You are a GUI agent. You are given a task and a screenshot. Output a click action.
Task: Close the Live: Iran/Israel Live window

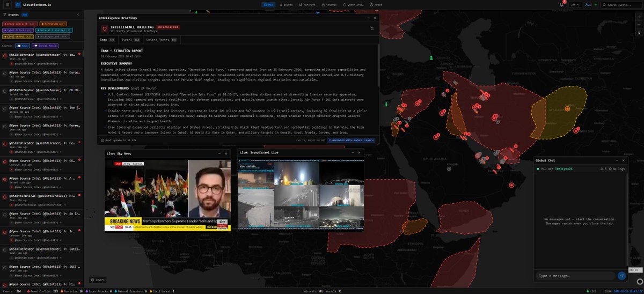click(x=360, y=153)
